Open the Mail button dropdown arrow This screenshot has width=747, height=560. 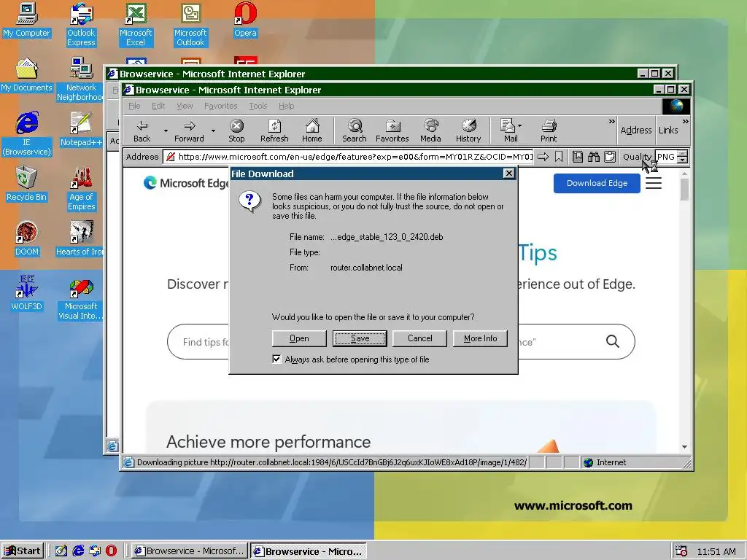pos(519,125)
